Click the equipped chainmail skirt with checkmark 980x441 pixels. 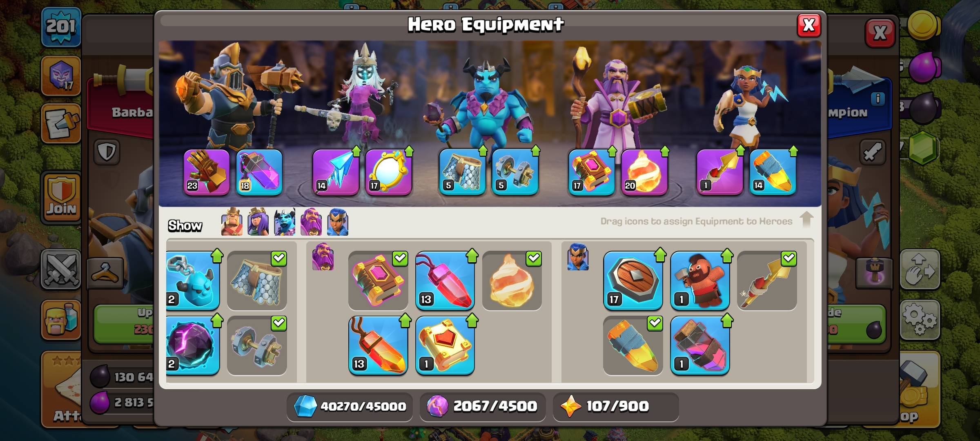click(x=257, y=281)
